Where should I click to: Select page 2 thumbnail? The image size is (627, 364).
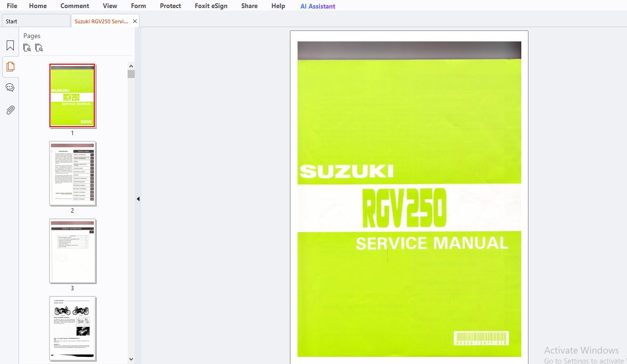tap(72, 173)
